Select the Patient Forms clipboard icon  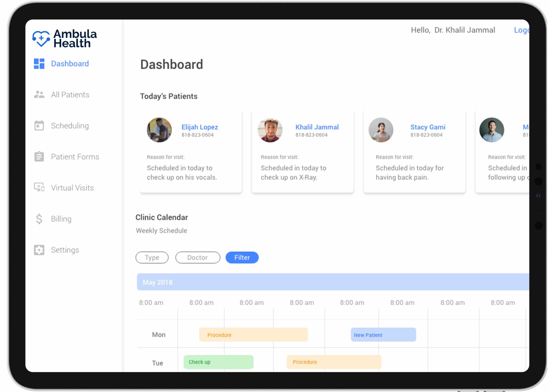(x=39, y=157)
